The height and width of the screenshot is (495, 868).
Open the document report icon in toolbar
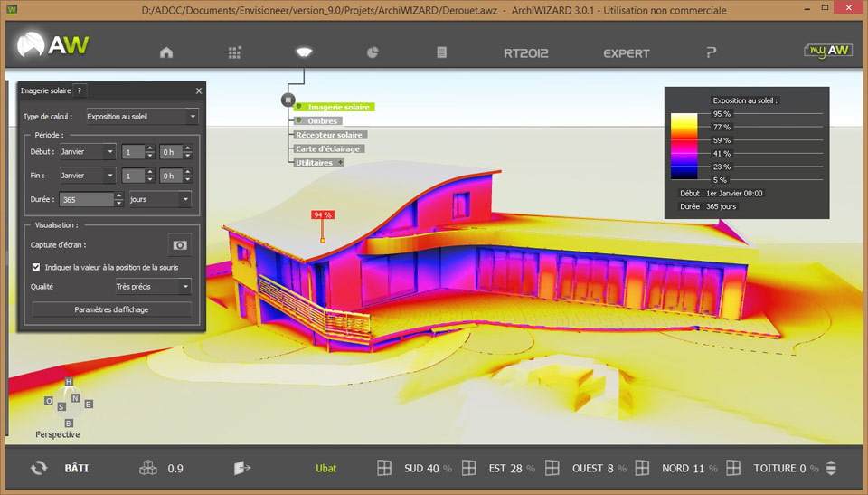click(x=441, y=52)
